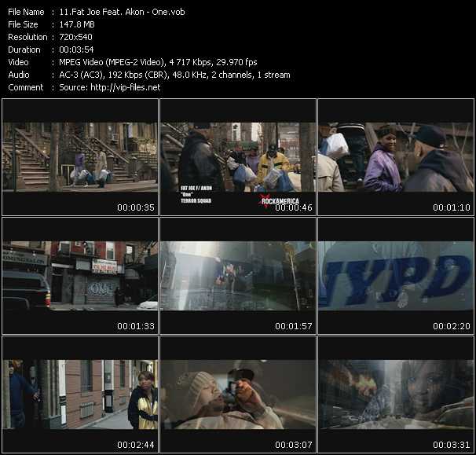Click the 'File Name' label

[26, 12]
